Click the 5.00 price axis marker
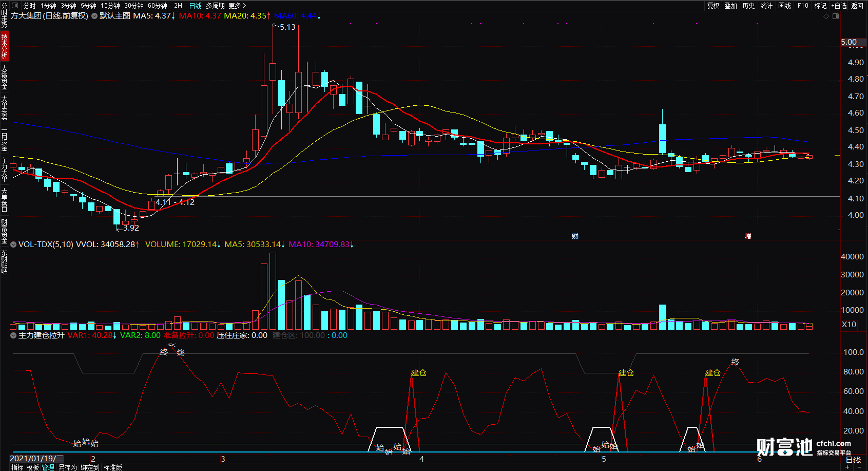The height and width of the screenshot is (471, 868). click(849, 42)
